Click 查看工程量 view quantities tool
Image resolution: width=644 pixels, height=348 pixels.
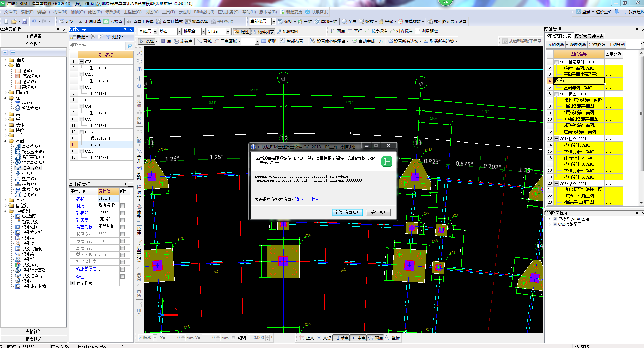[x=140, y=21]
